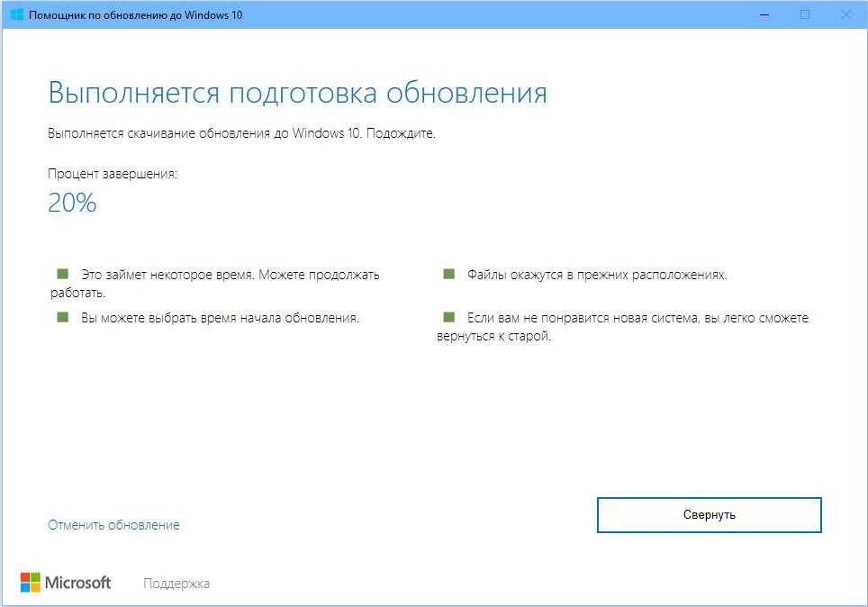Click green bullet beside "Если вам не понравится"
The width and height of the screenshot is (868, 607).
448,317
